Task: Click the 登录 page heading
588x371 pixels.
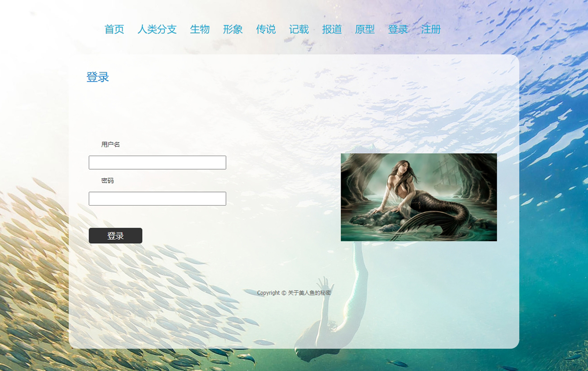Action: pyautogui.click(x=98, y=77)
